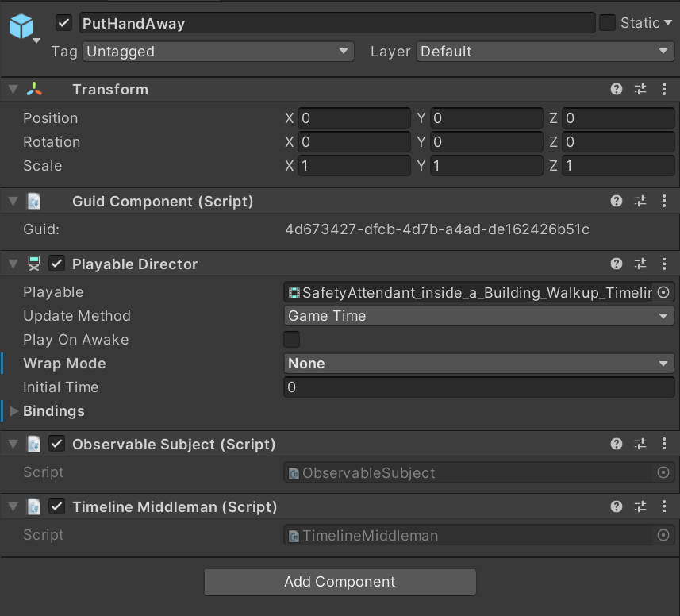Click the Add Component button
Image resolution: width=680 pixels, height=616 pixels.
click(340, 582)
